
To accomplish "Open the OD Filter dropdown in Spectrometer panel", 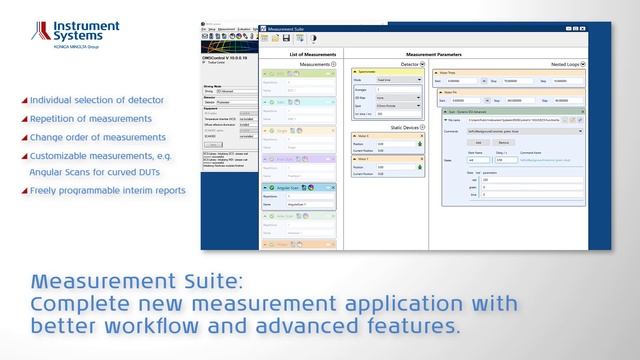I will [399, 98].
